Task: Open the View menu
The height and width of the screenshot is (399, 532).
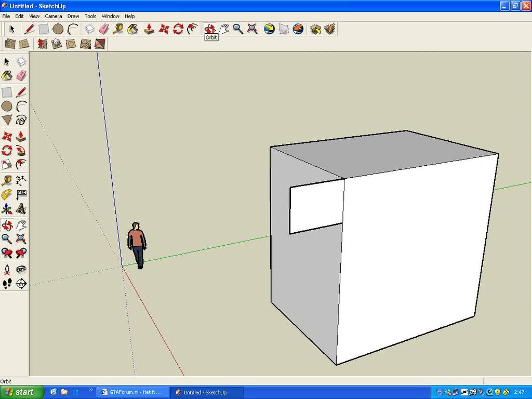Action: (x=34, y=16)
